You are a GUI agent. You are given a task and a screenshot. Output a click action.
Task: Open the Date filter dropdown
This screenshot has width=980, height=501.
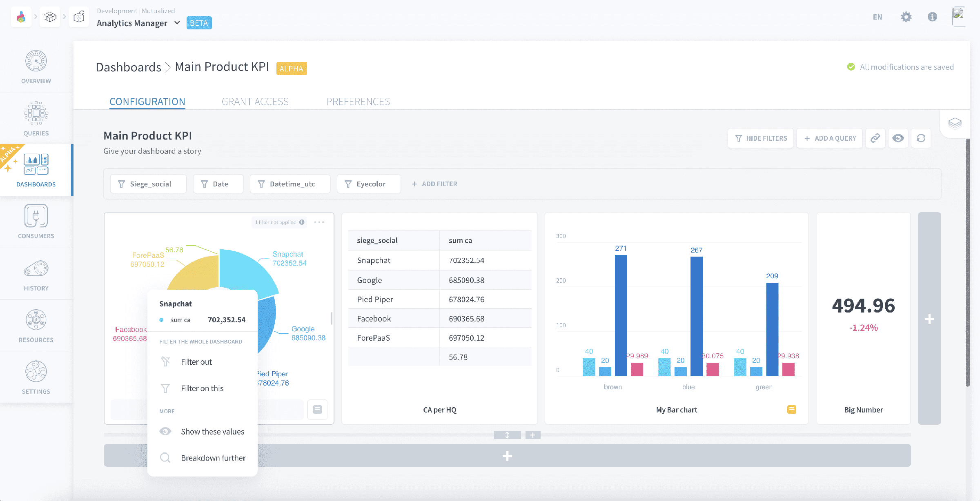coord(218,184)
